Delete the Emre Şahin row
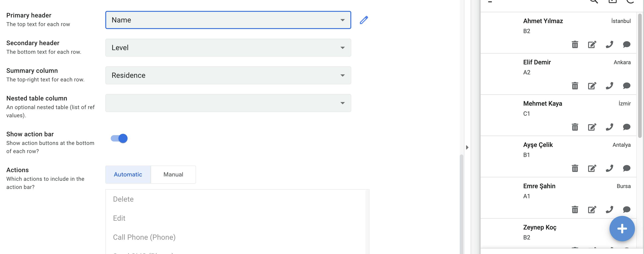Image resolution: width=644 pixels, height=254 pixels. (575, 209)
